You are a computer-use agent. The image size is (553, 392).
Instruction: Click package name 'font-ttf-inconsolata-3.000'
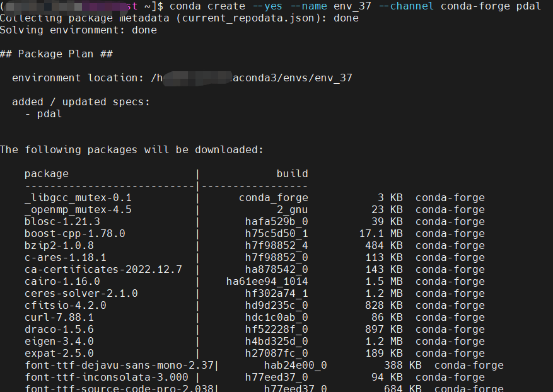[x=106, y=378]
